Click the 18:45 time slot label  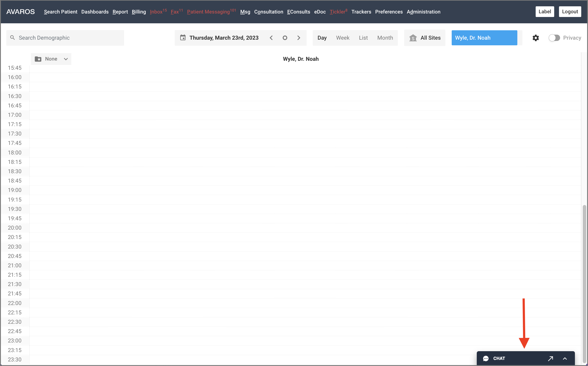[15, 181]
